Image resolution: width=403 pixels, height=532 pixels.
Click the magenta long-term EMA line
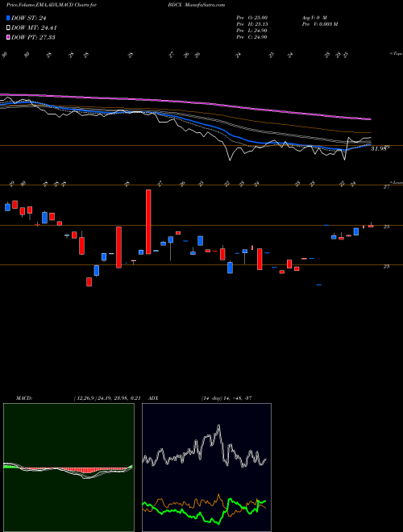pyautogui.click(x=185, y=101)
